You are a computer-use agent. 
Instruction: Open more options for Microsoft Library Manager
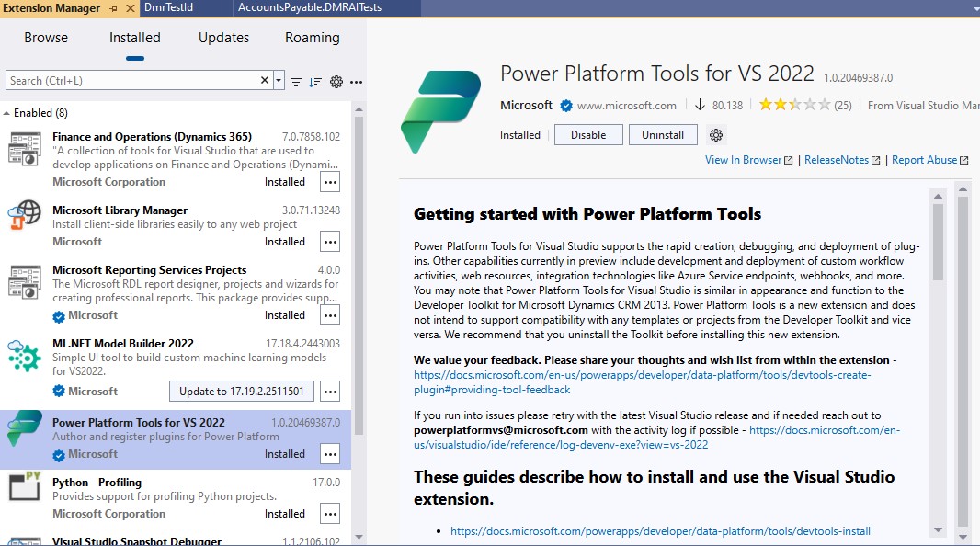(330, 242)
